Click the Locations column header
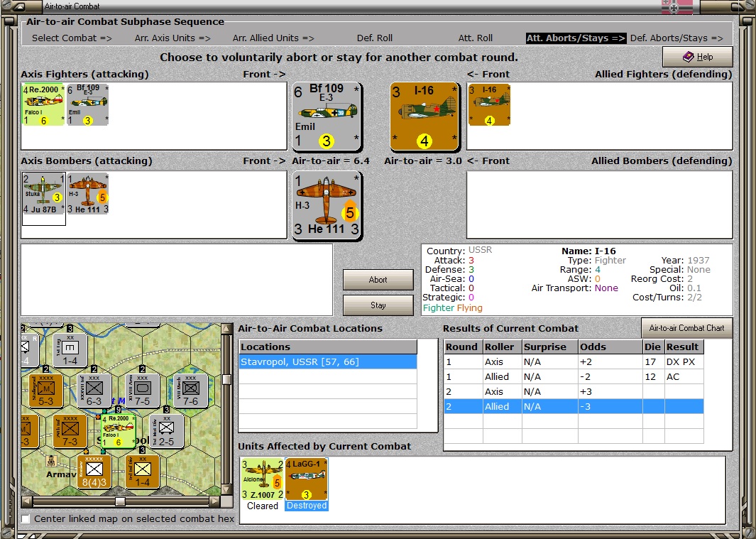The height and width of the screenshot is (539, 756). [328, 347]
